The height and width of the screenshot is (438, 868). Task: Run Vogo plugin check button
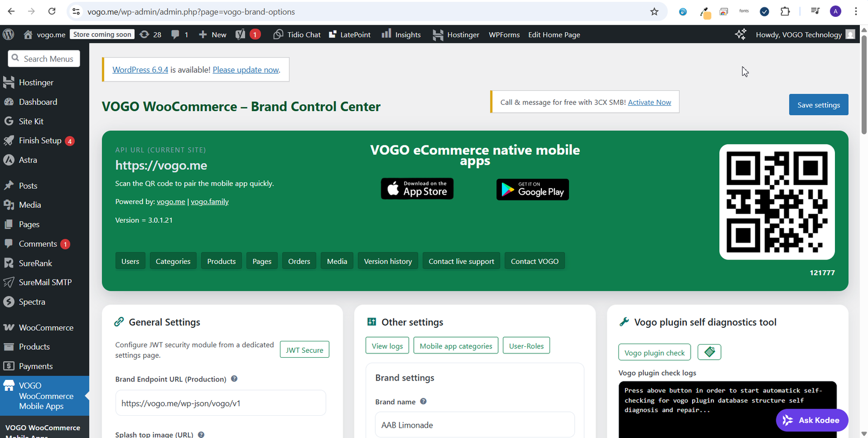[654, 352]
